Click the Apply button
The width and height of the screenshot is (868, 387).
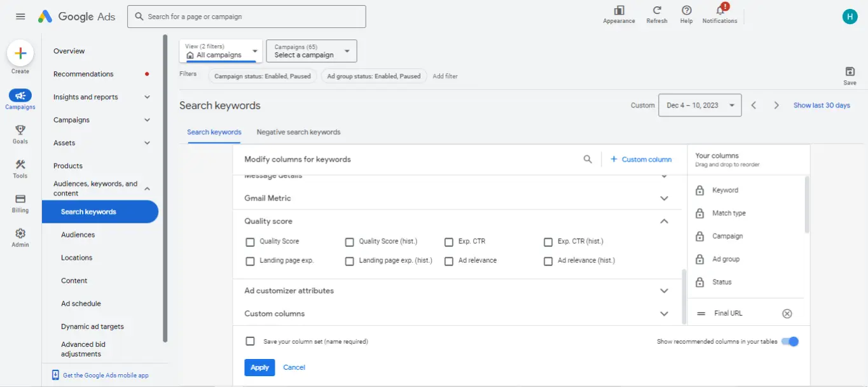pos(259,367)
